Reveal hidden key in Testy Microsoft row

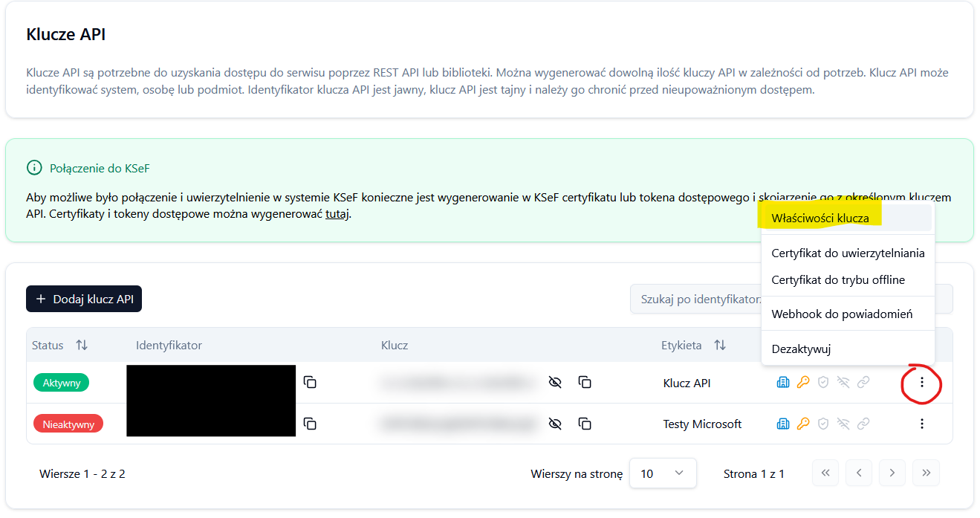[x=554, y=424]
